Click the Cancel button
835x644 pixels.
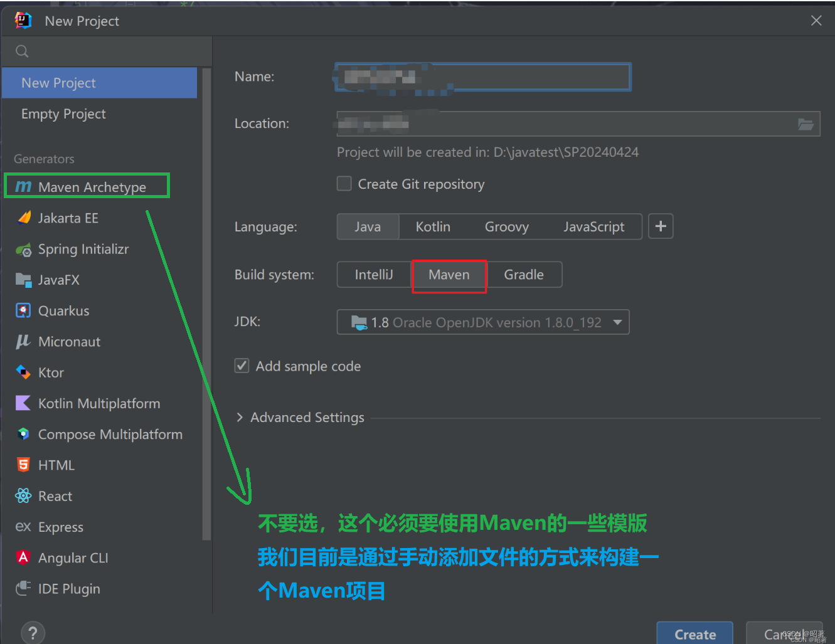pyautogui.click(x=784, y=634)
